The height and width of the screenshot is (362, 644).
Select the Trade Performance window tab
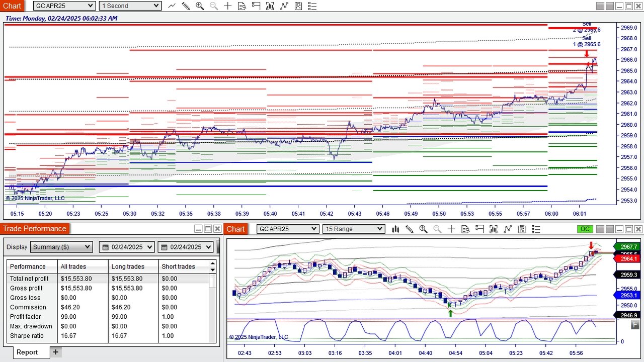36,229
